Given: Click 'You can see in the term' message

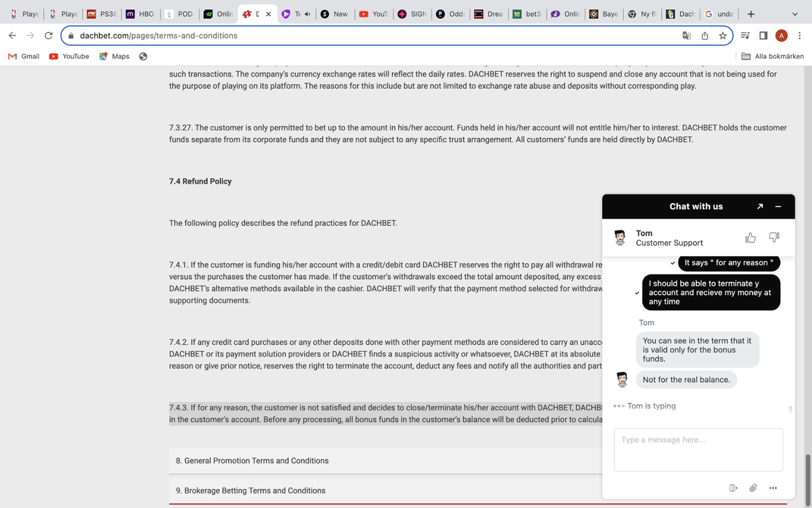Looking at the screenshot, I should [697, 350].
